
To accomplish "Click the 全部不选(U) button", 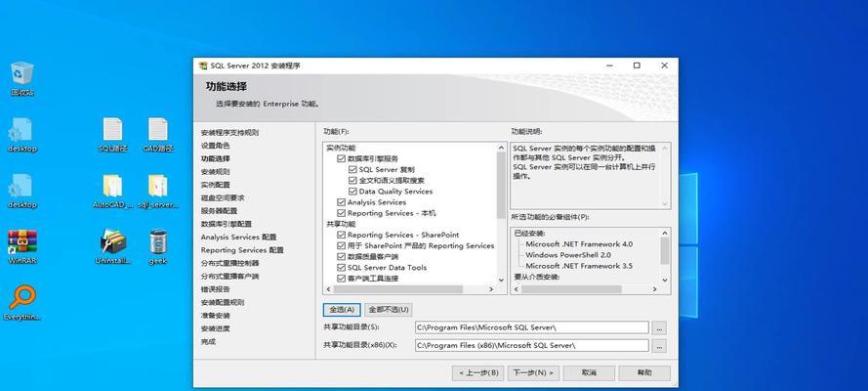I will click(389, 310).
